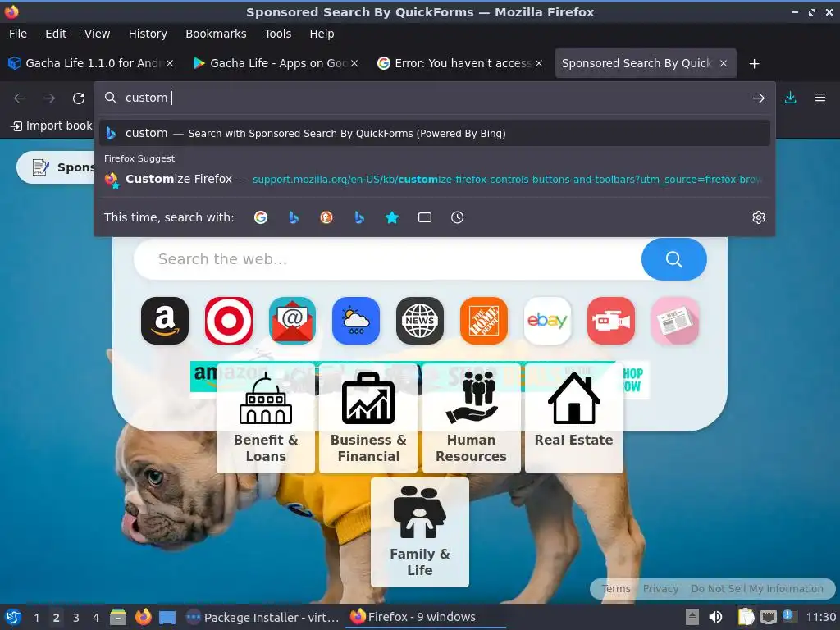Screen dimensions: 840x630
Task: Open the File menu
Action: pos(18,34)
